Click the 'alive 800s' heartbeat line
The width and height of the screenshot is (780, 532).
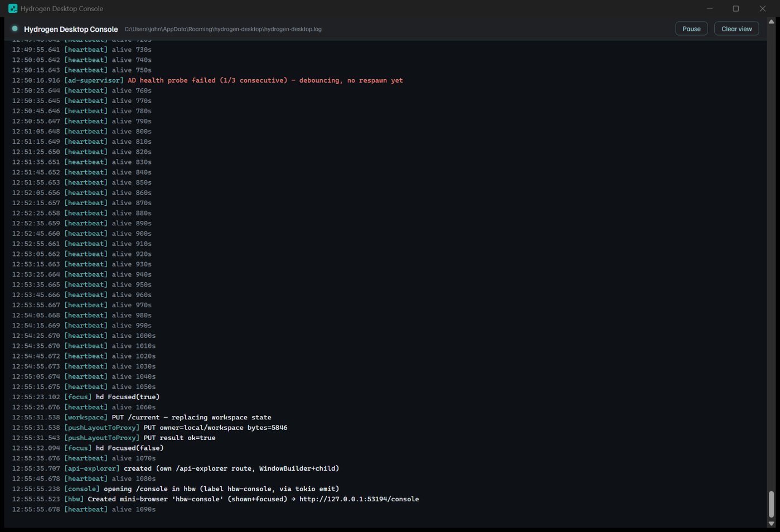pyautogui.click(x=82, y=132)
